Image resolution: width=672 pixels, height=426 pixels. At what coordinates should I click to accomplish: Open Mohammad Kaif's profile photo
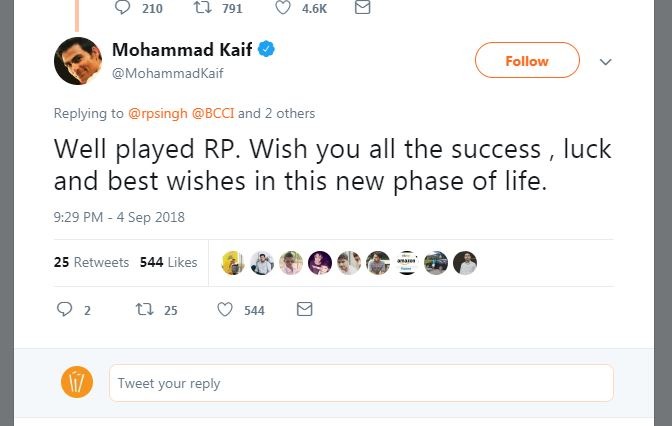(x=78, y=61)
